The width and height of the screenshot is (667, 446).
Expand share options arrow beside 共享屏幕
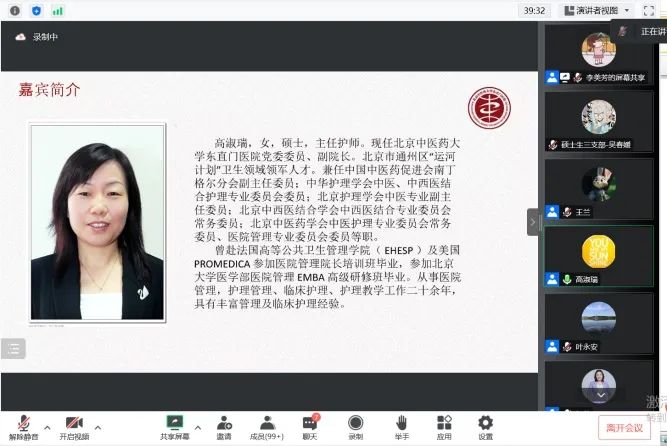[x=198, y=427]
